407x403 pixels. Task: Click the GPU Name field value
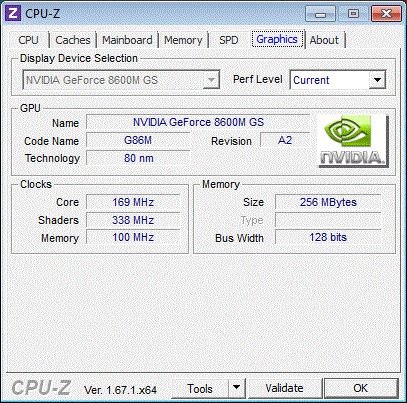pos(198,122)
